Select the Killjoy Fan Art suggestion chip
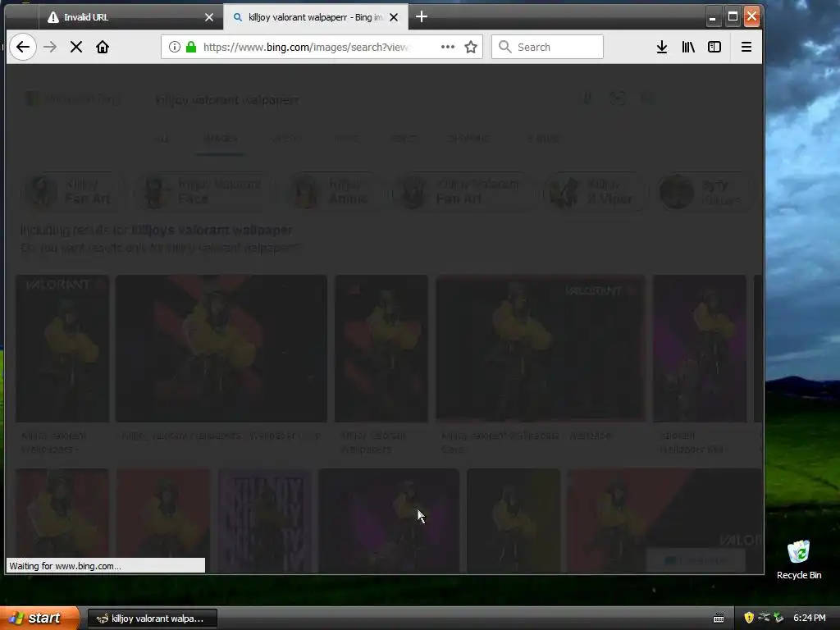Viewport: 840px width, 630px height. click(x=72, y=191)
